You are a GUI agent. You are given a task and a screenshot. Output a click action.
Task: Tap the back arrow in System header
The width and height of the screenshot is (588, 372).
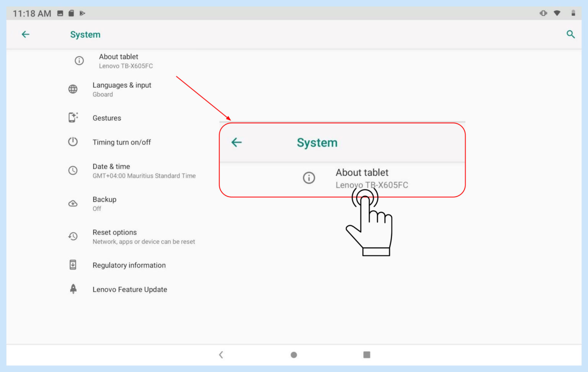(25, 34)
